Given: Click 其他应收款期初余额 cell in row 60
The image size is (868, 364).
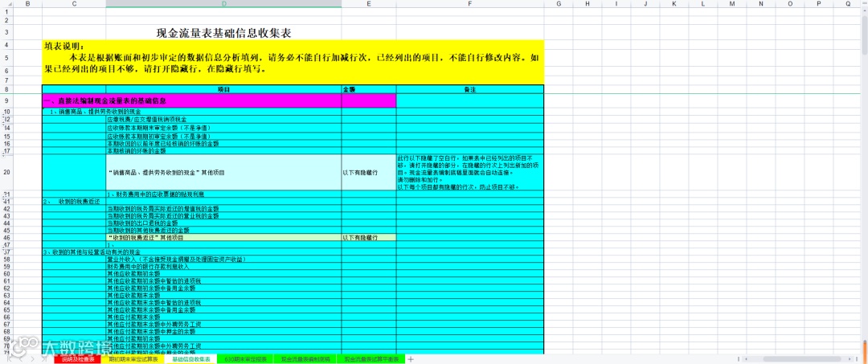Looking at the screenshot, I should 223,273.
